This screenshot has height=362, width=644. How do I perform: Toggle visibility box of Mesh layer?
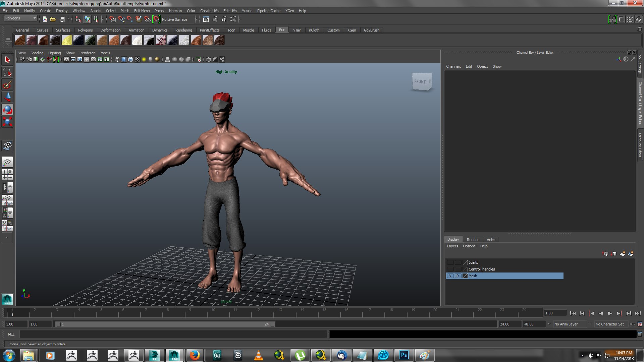(450, 276)
